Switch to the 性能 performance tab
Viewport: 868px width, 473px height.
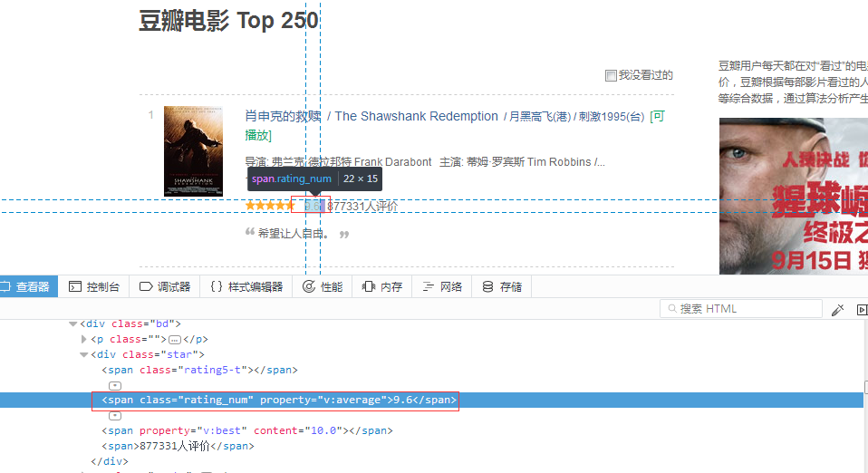point(323,286)
